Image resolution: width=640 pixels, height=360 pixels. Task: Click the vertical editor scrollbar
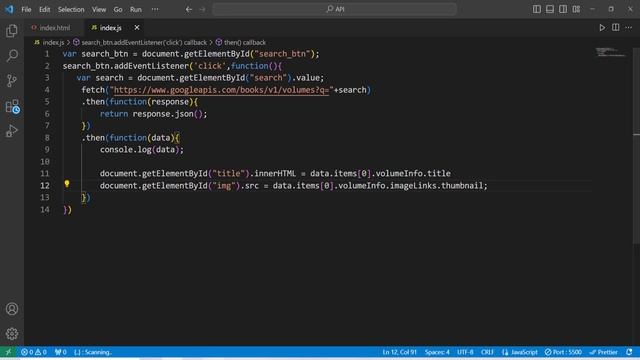pyautogui.click(x=636, y=146)
